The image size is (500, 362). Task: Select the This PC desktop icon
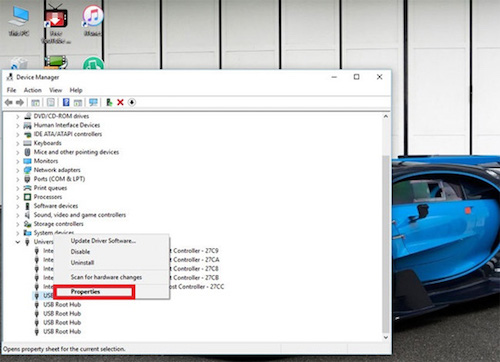[19, 21]
